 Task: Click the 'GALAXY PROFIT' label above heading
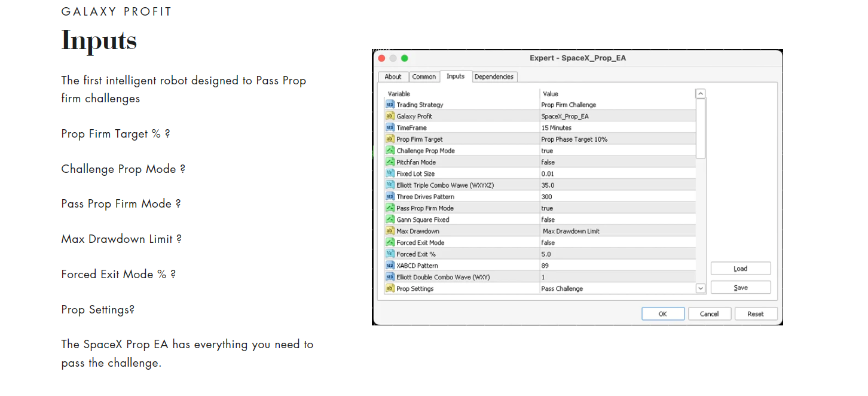(x=117, y=11)
